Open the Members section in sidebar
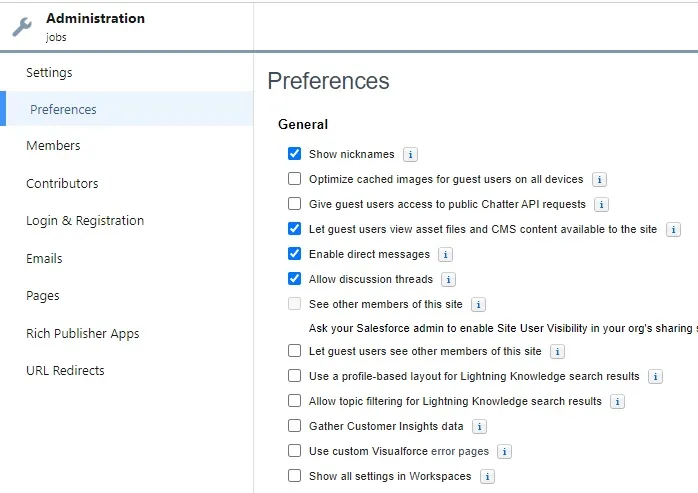 [x=53, y=146]
